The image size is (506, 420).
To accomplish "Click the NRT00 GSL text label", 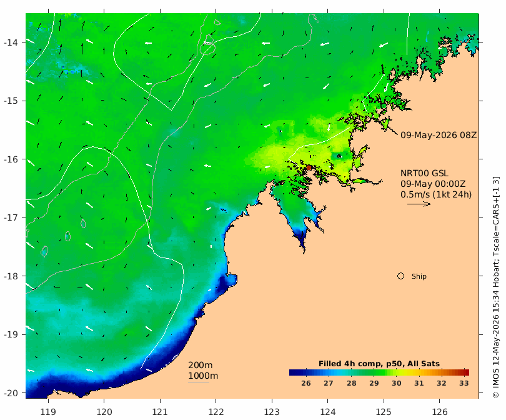I will [424, 173].
